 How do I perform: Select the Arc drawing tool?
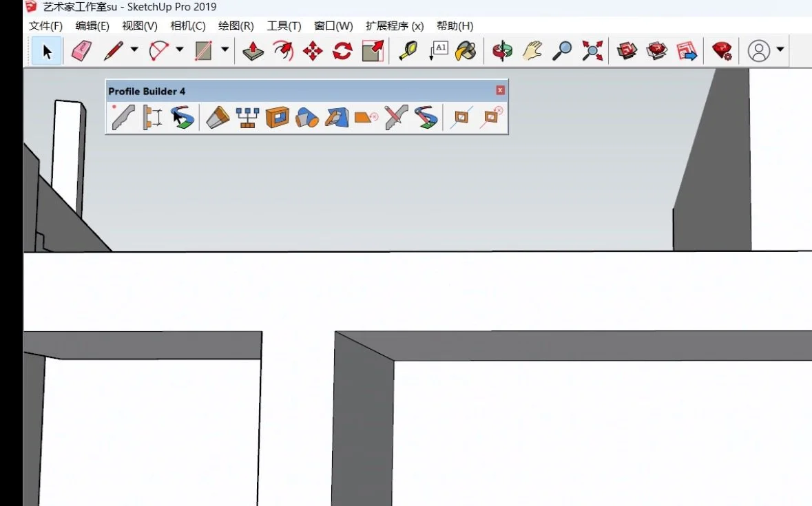158,51
